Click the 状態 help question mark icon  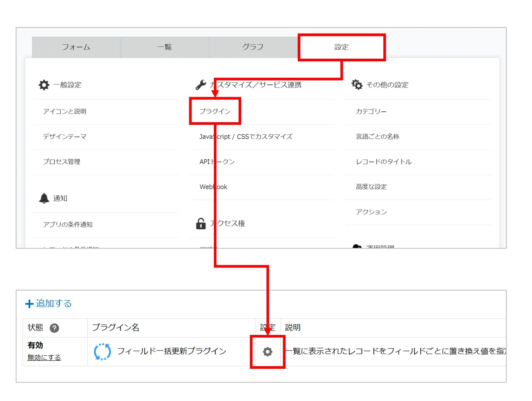[54, 328]
